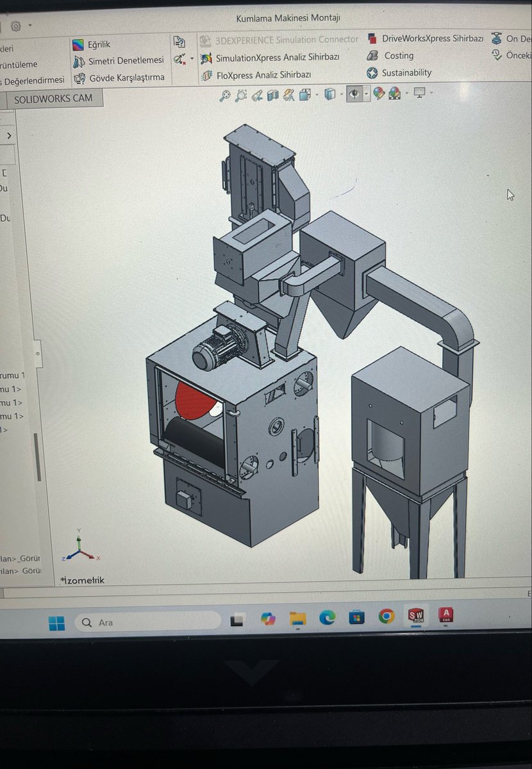Click the options gear icon in title bar
532x769 pixels.
[x=17, y=26]
